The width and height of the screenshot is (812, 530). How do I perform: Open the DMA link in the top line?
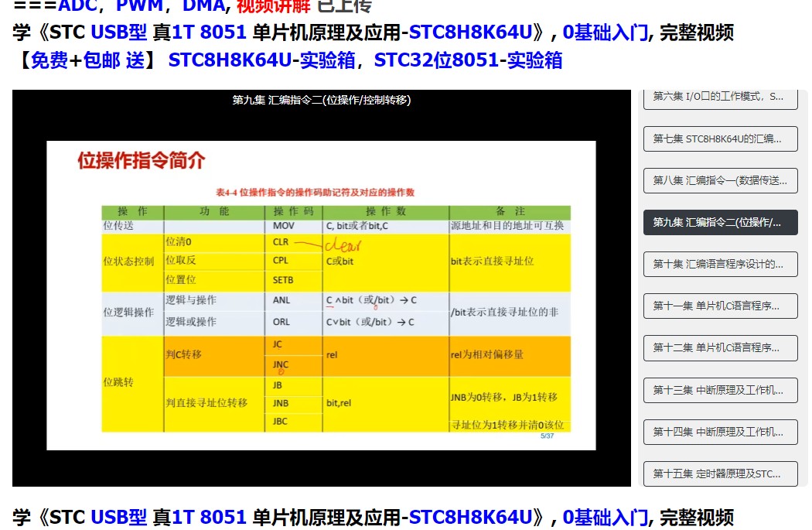[x=204, y=5]
